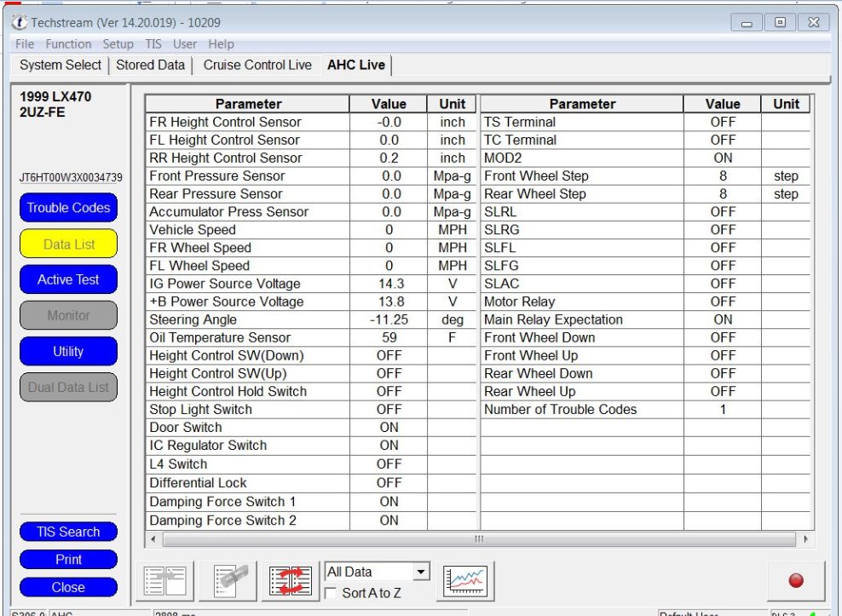Open the User menu

point(185,44)
